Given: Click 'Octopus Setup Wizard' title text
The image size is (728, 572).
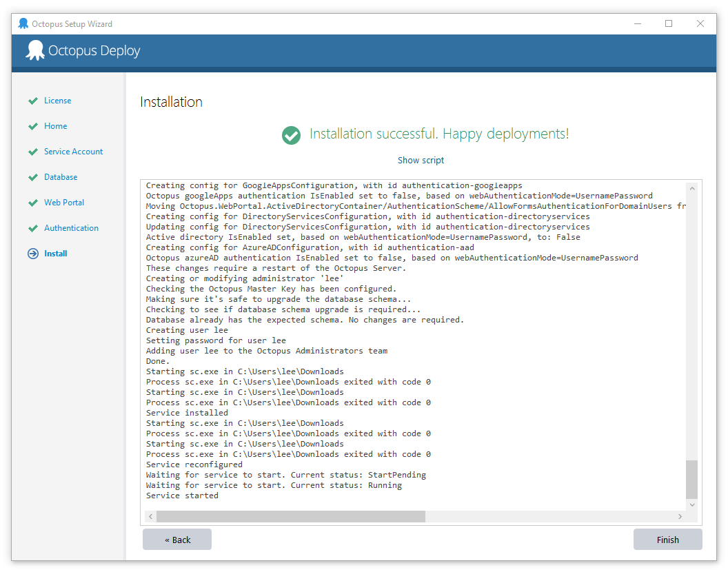Looking at the screenshot, I should 72,23.
